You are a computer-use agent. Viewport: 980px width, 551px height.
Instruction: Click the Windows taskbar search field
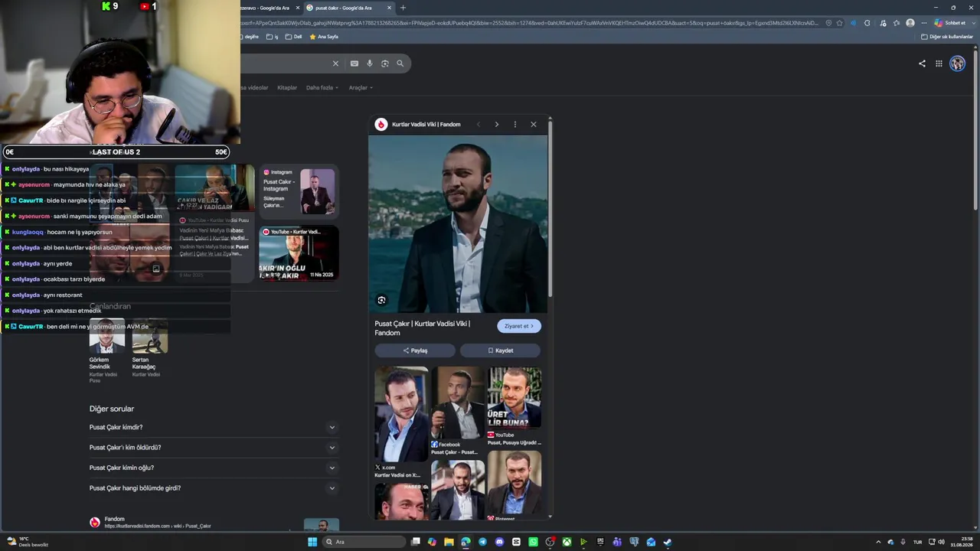pos(364,542)
